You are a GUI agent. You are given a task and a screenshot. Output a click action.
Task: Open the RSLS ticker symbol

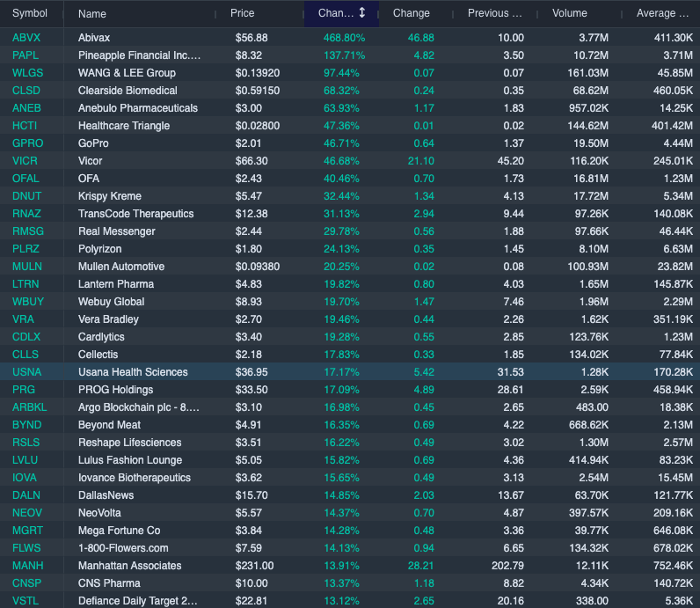[26, 443]
